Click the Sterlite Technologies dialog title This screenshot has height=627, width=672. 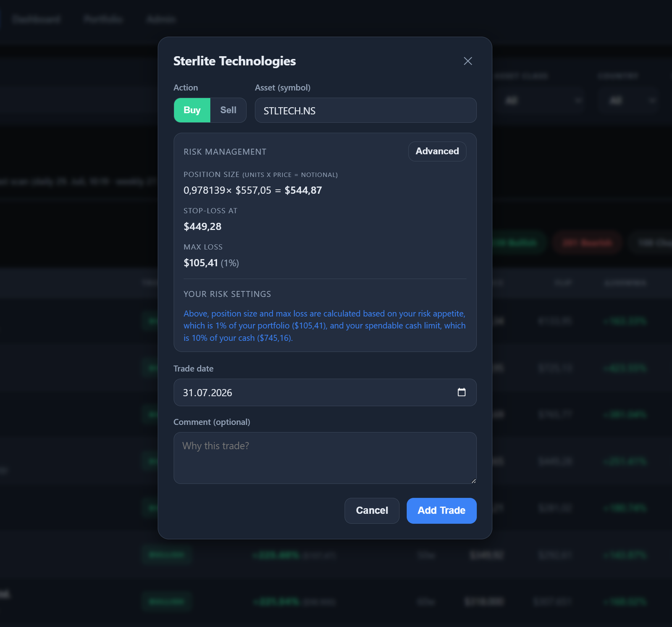[x=235, y=61]
